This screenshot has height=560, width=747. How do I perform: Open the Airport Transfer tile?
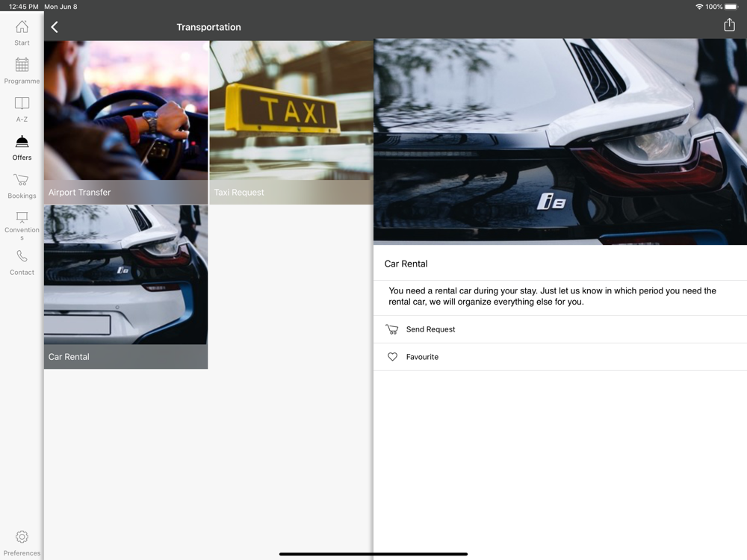point(125,122)
